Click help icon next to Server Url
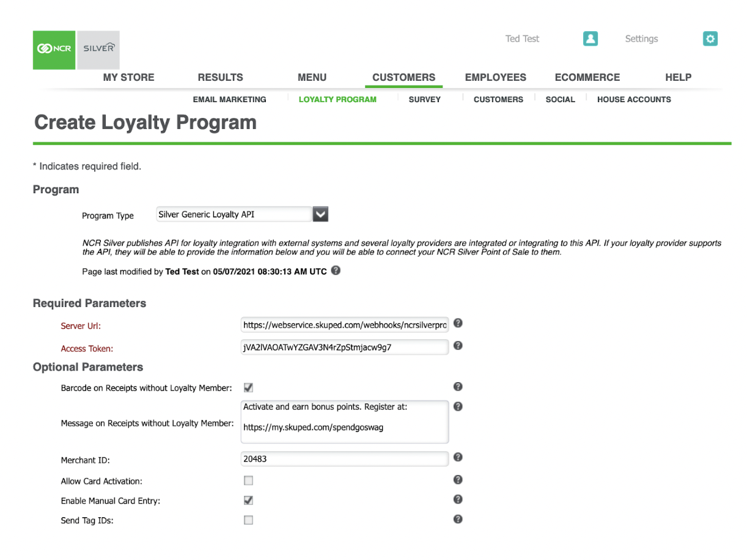 pos(458,323)
